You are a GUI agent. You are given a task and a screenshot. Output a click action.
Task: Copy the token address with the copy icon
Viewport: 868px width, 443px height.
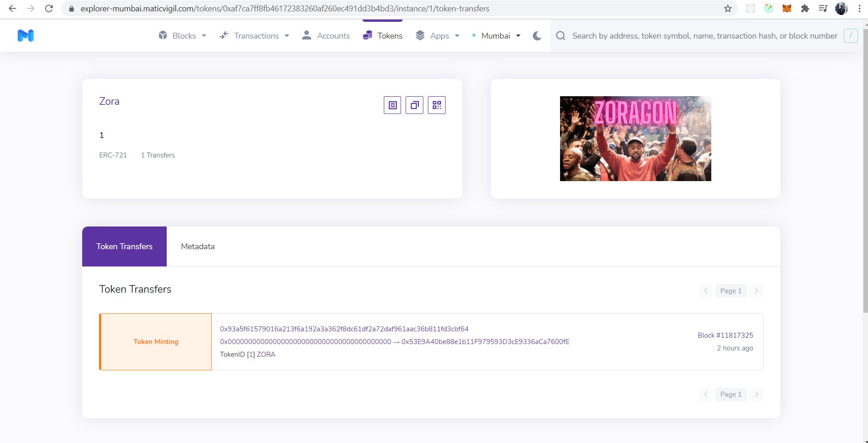tap(414, 105)
